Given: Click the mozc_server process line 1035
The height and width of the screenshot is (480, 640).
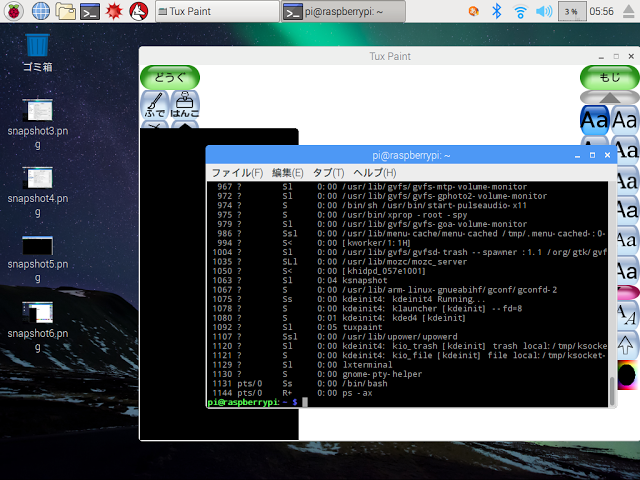Looking at the screenshot, I should point(407,262).
